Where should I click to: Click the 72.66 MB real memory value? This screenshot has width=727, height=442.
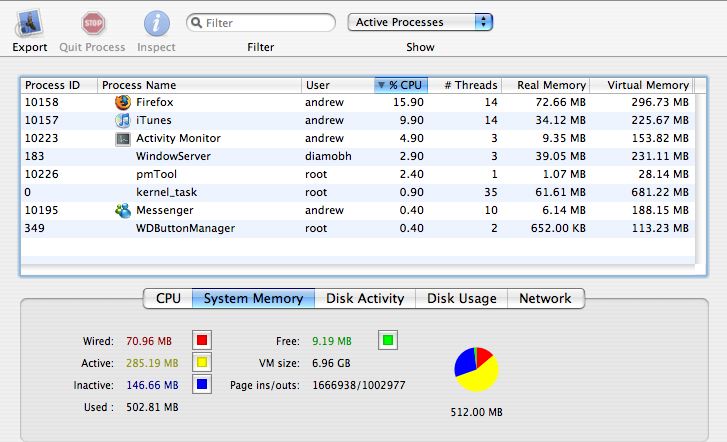point(561,102)
